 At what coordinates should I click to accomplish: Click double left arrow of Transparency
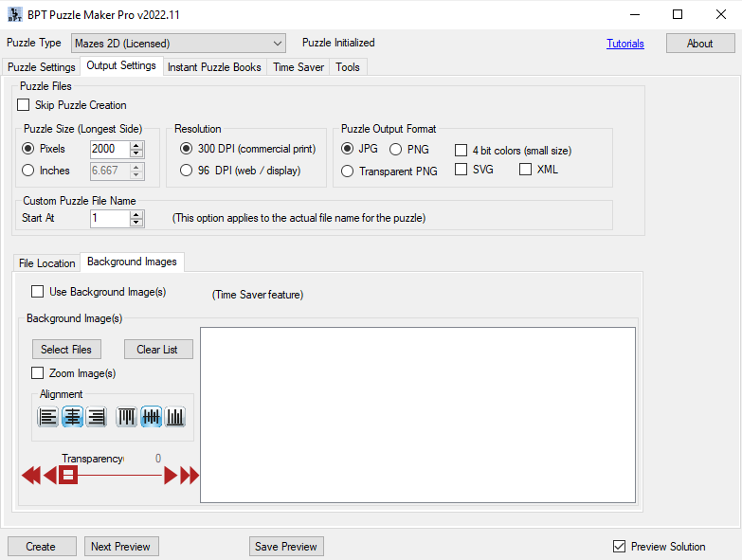point(31,476)
